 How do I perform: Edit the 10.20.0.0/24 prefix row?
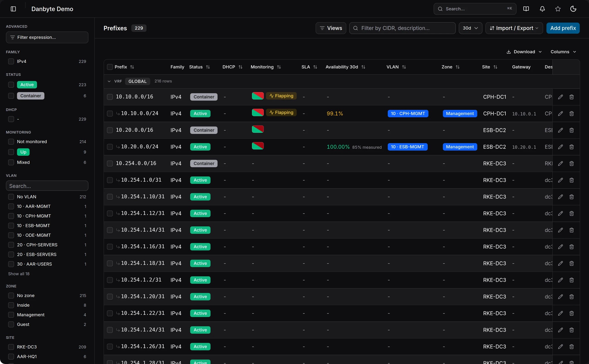(561, 147)
